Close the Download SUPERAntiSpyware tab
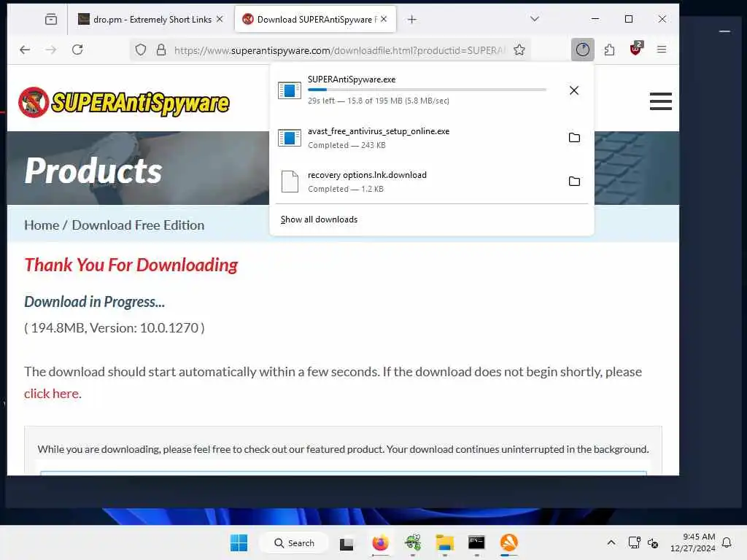The image size is (747, 560). 384,19
